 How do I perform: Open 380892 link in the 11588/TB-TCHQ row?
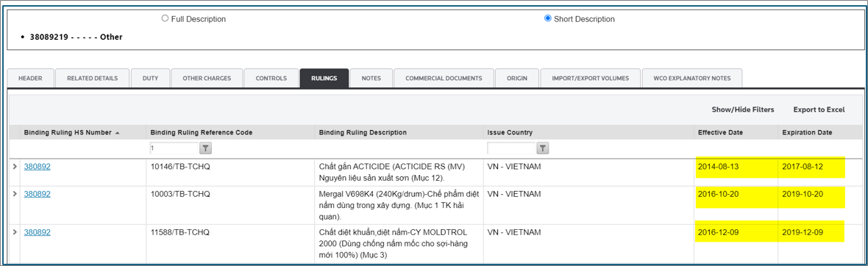click(37, 233)
